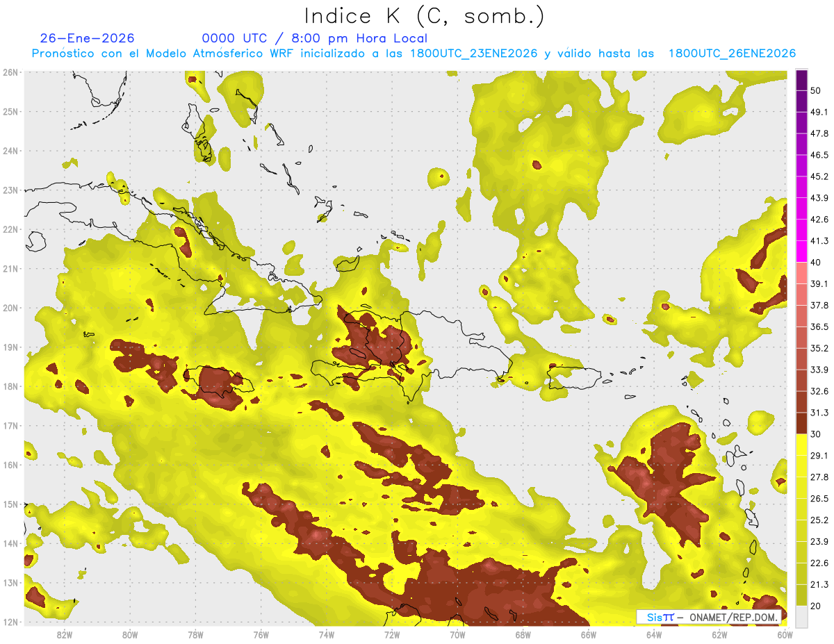
Task: Click the latitude label '25N'
Action: pos(10,111)
